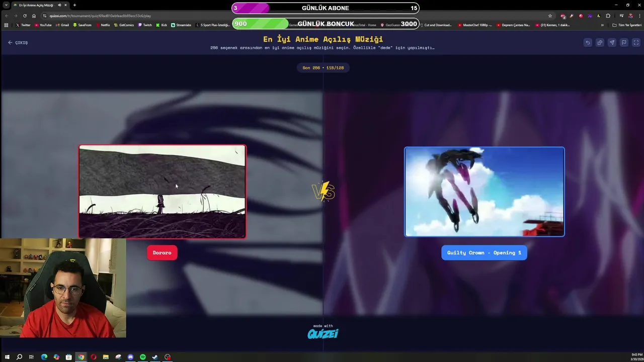Open Opera browser from taskbar
This screenshot has height=362, width=644.
[x=94, y=357]
